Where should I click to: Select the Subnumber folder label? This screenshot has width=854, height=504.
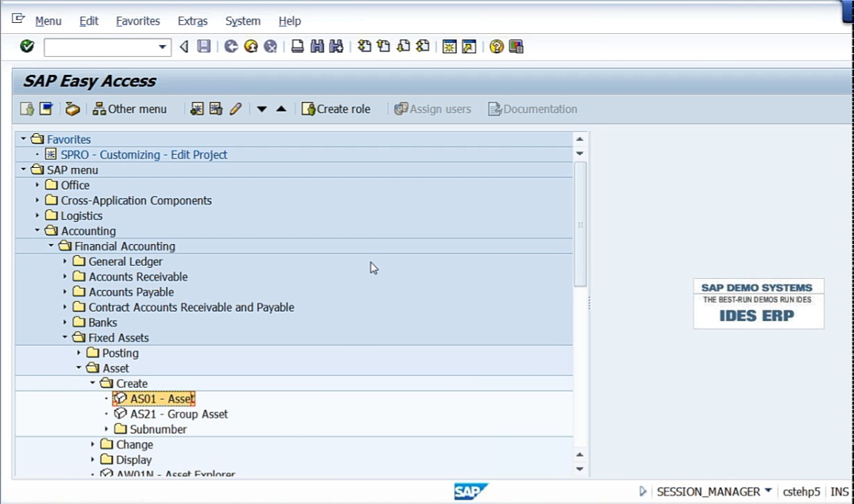tap(158, 429)
